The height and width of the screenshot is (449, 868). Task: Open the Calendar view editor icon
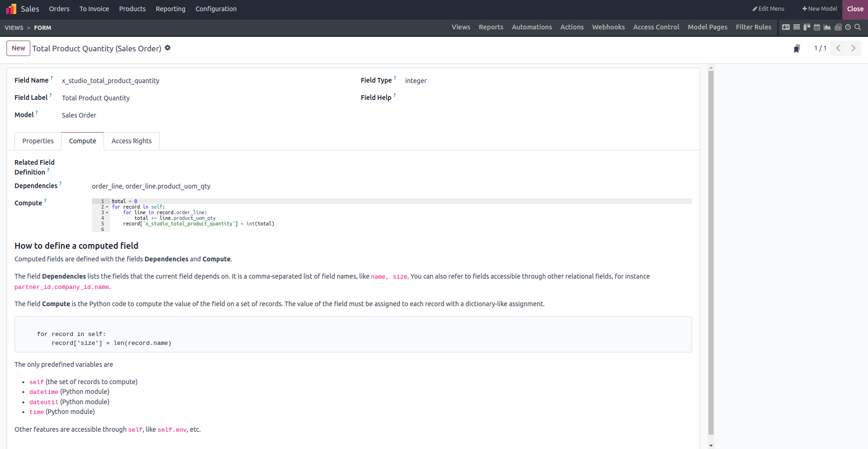click(817, 27)
